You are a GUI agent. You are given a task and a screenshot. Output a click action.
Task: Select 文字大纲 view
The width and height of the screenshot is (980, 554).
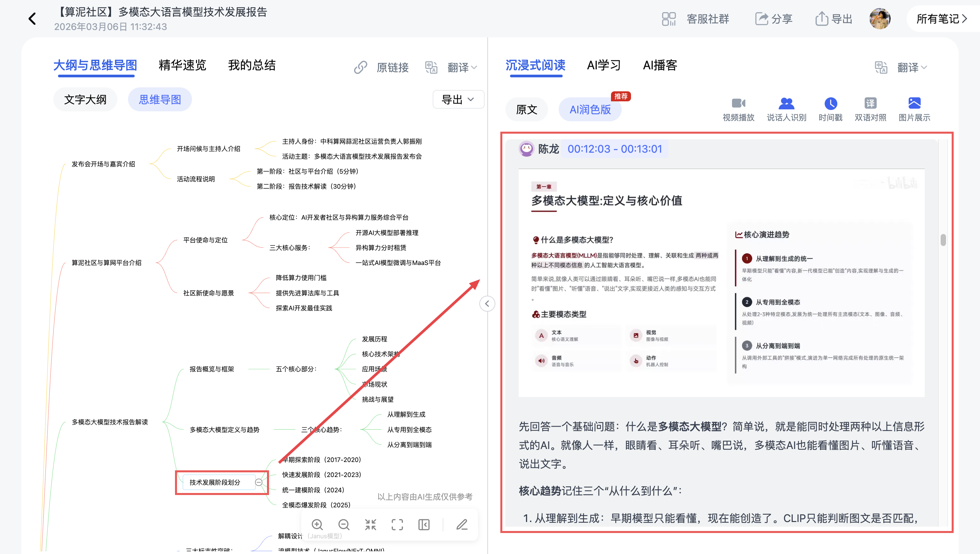(85, 100)
